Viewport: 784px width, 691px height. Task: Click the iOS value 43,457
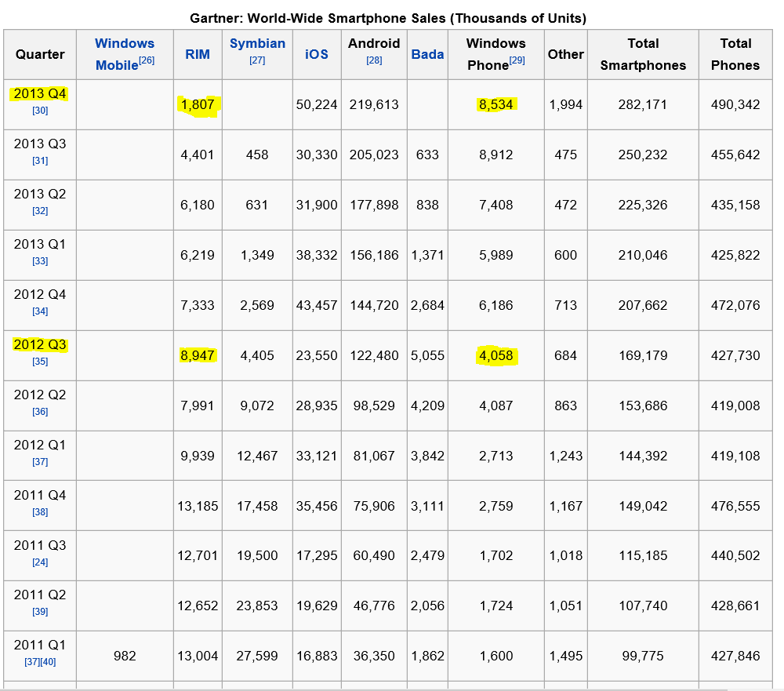317,306
